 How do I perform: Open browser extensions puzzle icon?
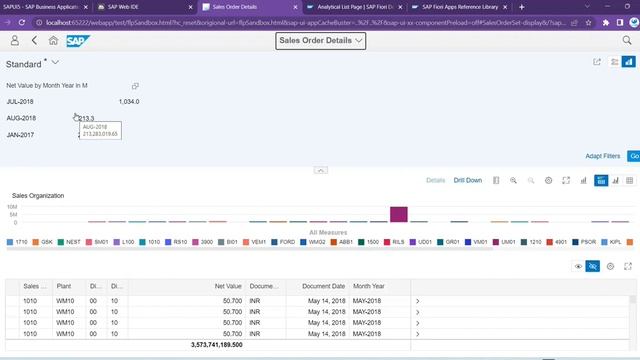pos(606,23)
